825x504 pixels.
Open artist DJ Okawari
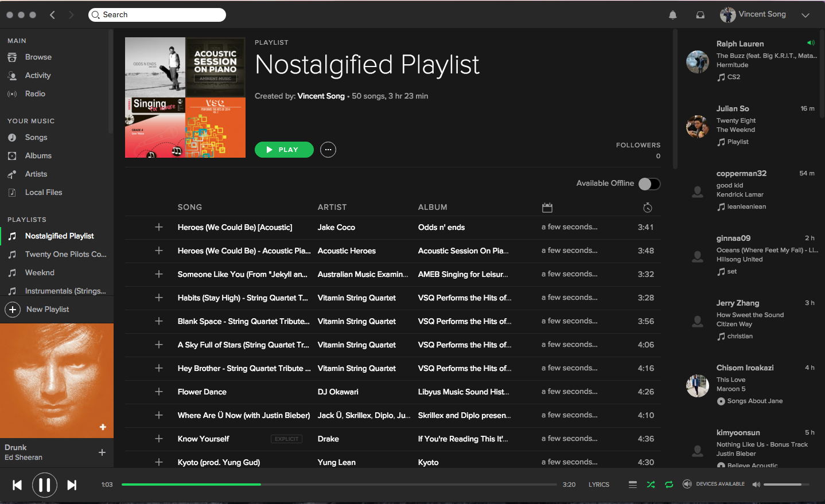coord(338,392)
